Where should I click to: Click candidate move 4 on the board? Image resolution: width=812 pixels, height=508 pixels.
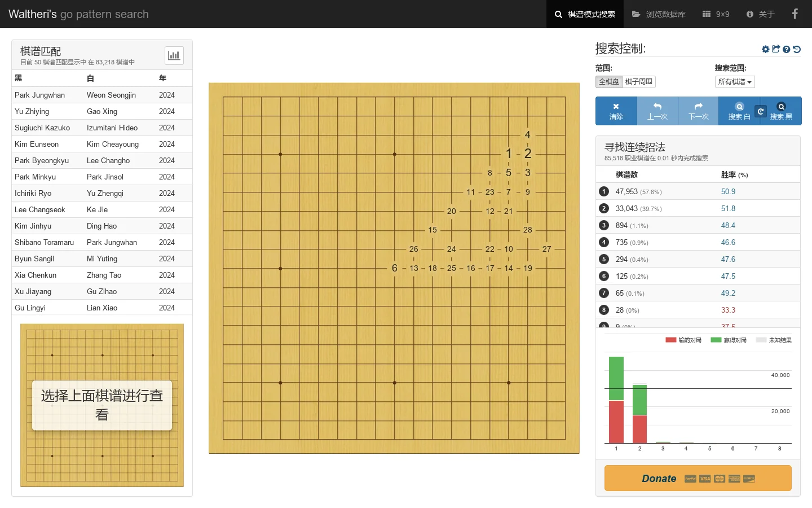[x=528, y=135]
